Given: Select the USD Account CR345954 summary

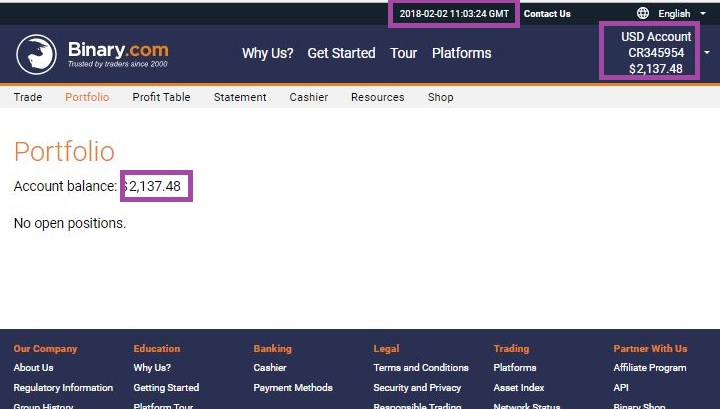Looking at the screenshot, I should [656, 53].
